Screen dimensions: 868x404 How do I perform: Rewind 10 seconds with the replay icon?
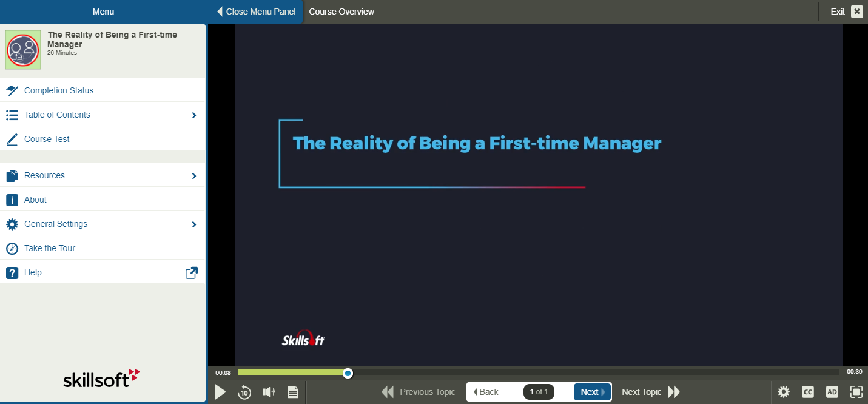244,392
